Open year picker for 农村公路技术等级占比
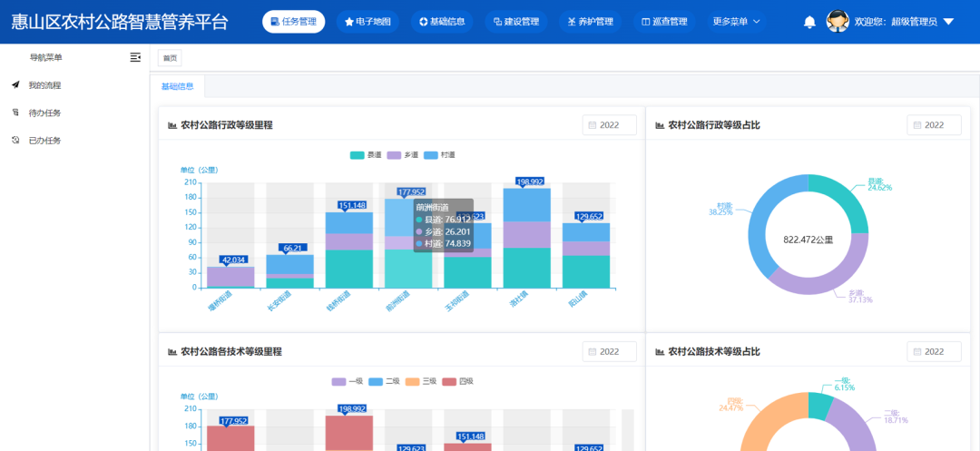Screen dimensions: 980x451 pyautogui.click(x=934, y=352)
